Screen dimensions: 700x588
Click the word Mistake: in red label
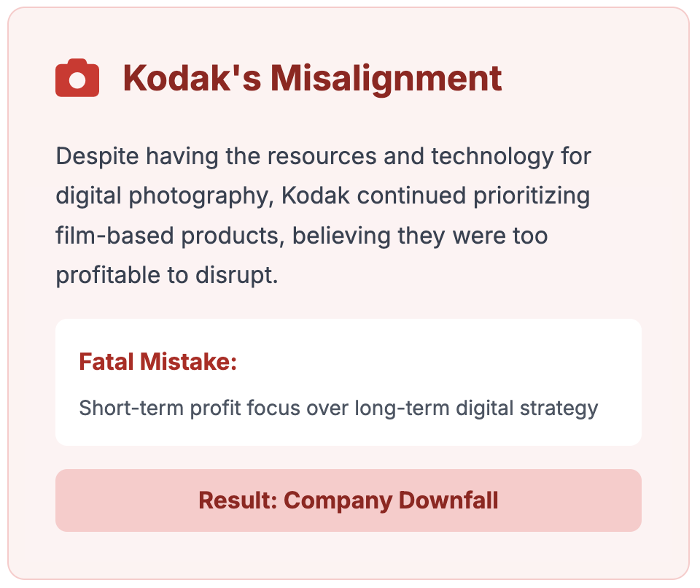[188, 361]
